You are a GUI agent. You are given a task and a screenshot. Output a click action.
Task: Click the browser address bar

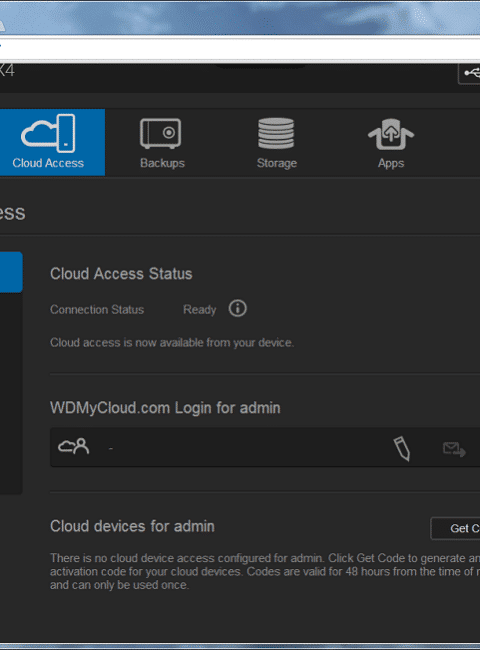pos(240,49)
